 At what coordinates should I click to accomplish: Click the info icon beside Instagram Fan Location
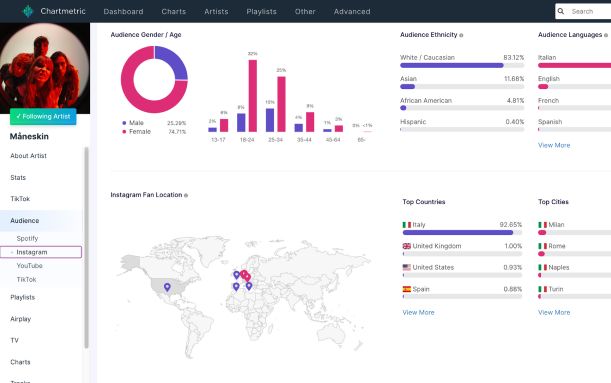pos(186,195)
